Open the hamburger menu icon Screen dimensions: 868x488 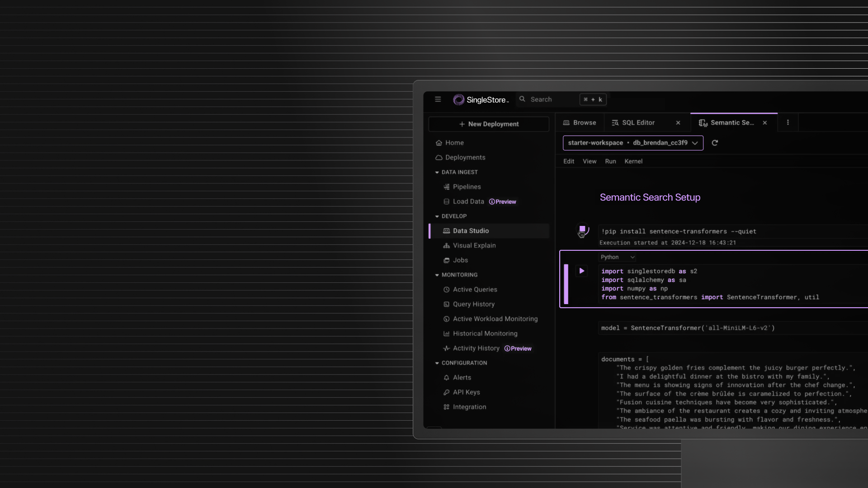coord(438,99)
